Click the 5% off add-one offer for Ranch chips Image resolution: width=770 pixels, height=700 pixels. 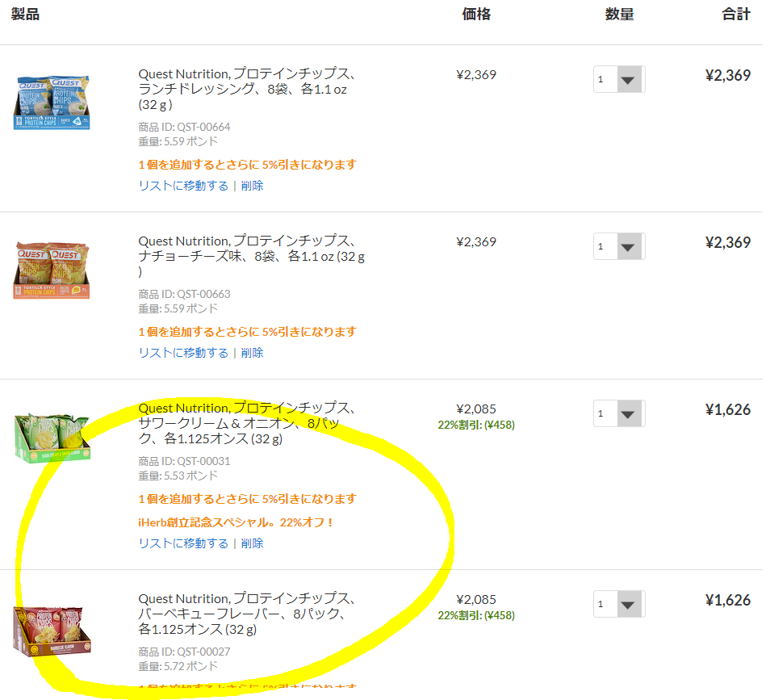(247, 165)
